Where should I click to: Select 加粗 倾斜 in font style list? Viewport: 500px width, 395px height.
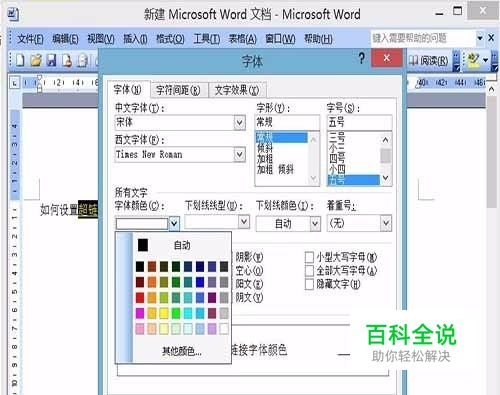coord(275,170)
